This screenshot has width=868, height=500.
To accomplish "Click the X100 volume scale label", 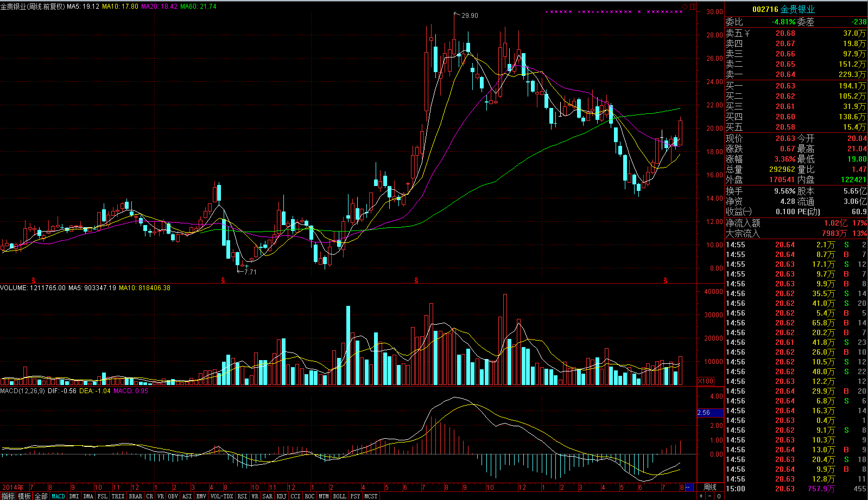I will [x=706, y=381].
